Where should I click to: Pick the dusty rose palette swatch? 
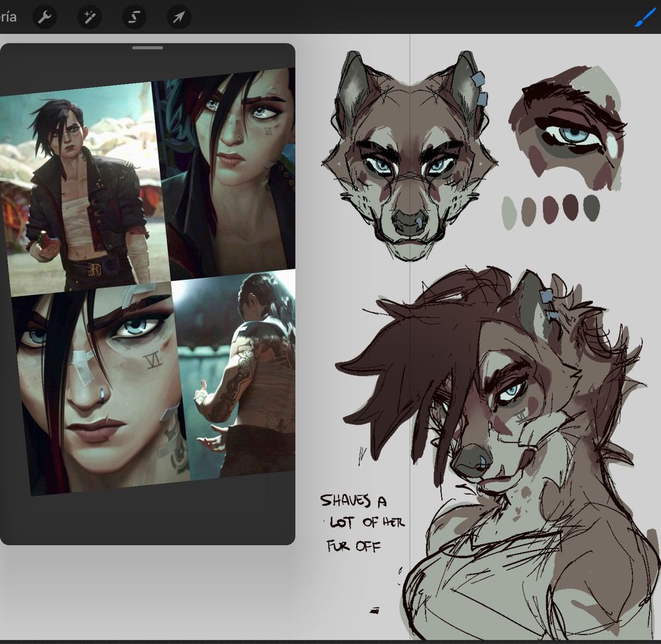[x=551, y=209]
